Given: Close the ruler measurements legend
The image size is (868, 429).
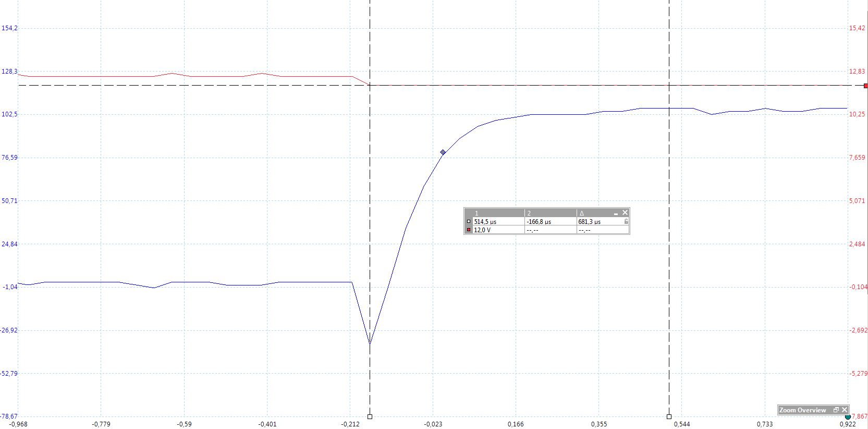Looking at the screenshot, I should coord(625,212).
